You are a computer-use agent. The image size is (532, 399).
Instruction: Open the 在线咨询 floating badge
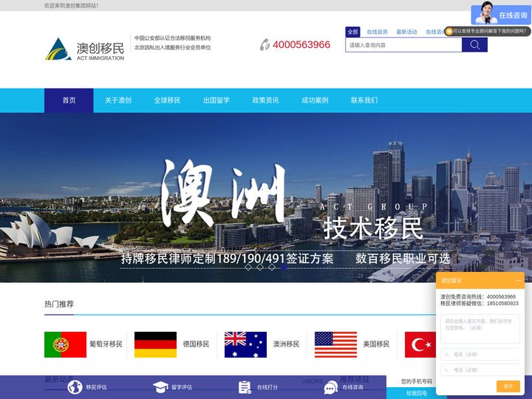501,13
